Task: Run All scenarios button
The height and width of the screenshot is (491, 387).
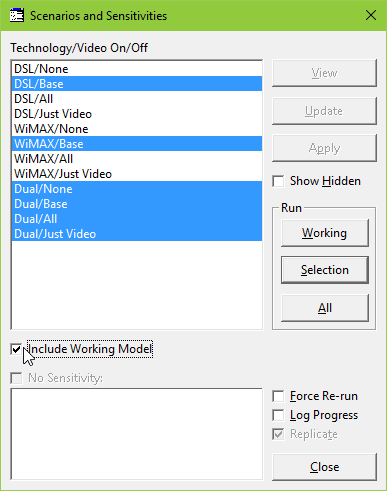Action: (325, 308)
